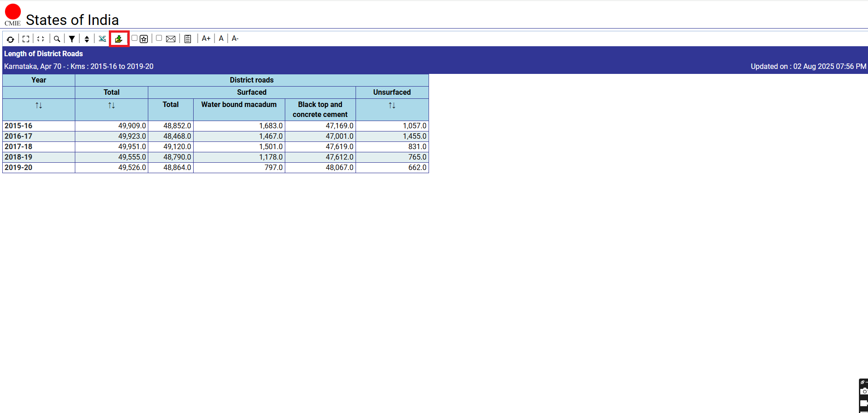
Task: Click the refresh icon in the toolbar
Action: 10,39
